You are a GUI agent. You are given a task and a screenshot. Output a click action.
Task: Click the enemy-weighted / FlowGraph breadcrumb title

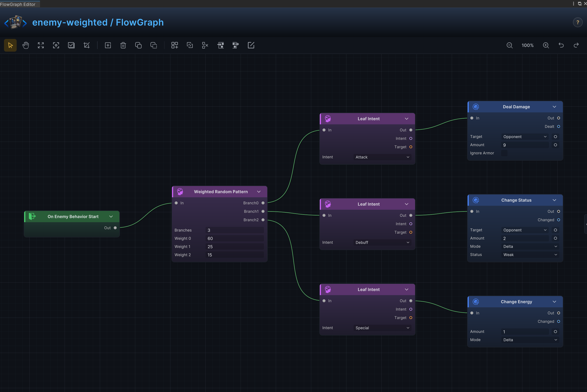98,22
